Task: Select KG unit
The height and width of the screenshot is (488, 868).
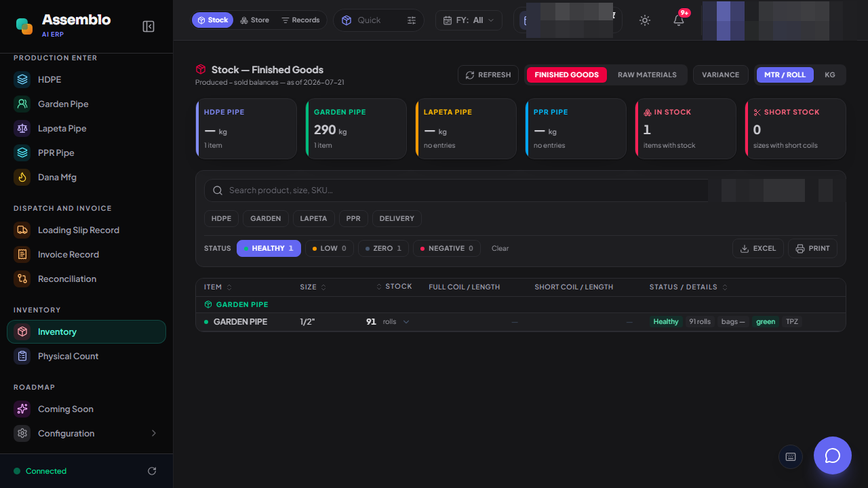Action: coord(829,75)
